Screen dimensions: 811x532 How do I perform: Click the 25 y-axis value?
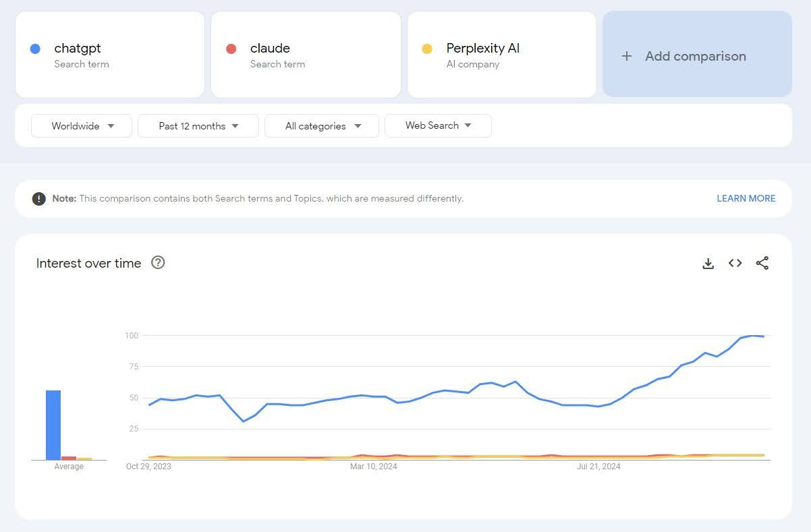pyautogui.click(x=134, y=429)
